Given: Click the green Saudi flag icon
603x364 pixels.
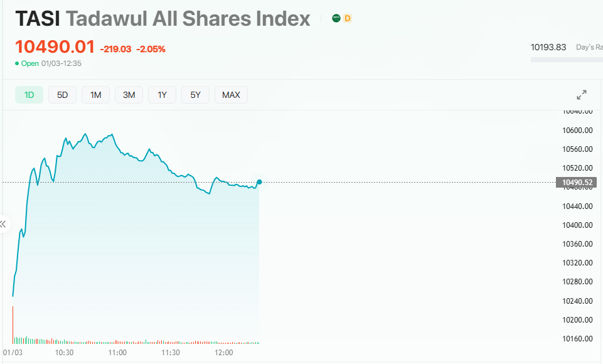Looking at the screenshot, I should (x=336, y=19).
